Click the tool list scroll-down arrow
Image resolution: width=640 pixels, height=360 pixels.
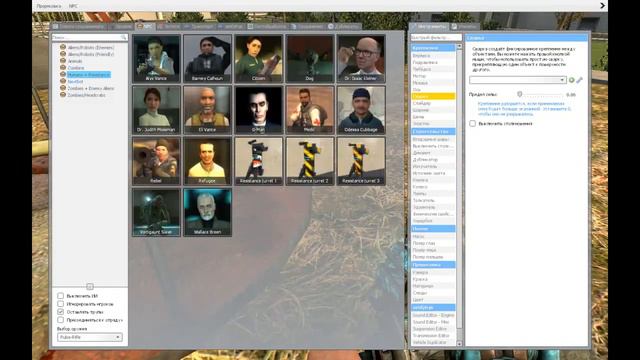pyautogui.click(x=459, y=343)
